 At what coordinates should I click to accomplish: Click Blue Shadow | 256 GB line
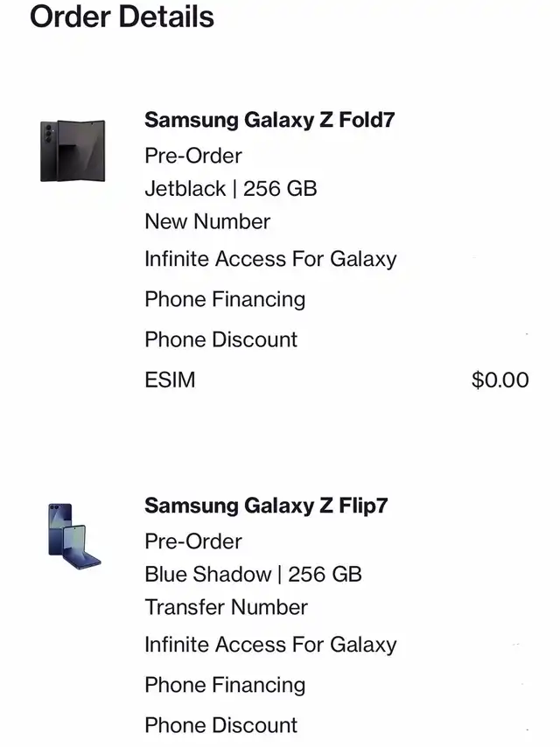click(254, 574)
